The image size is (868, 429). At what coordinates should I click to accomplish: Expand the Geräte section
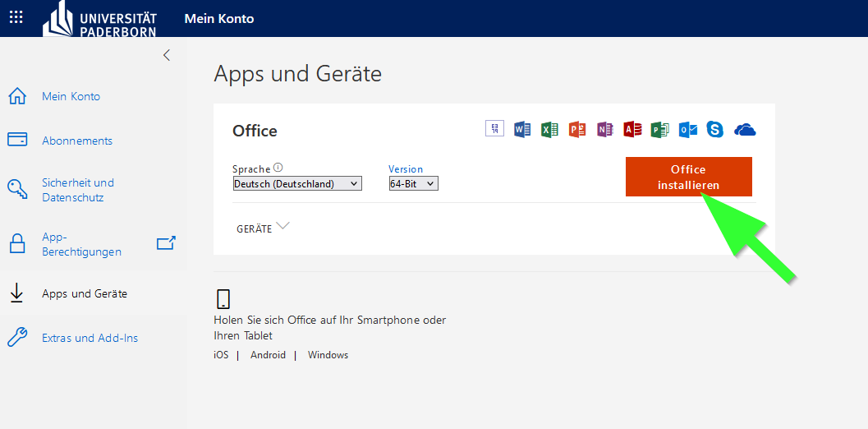[x=263, y=228]
